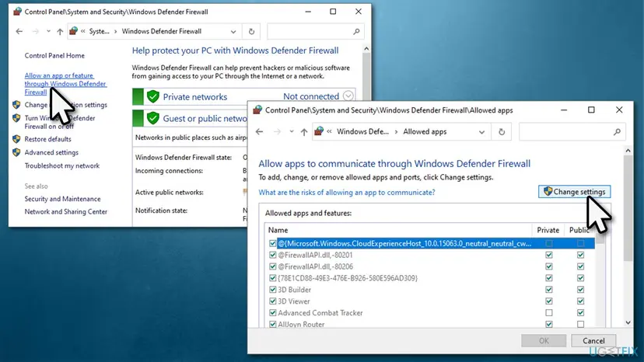Select Advanced Combat Tracker row name
644x362 pixels.
[x=320, y=313]
